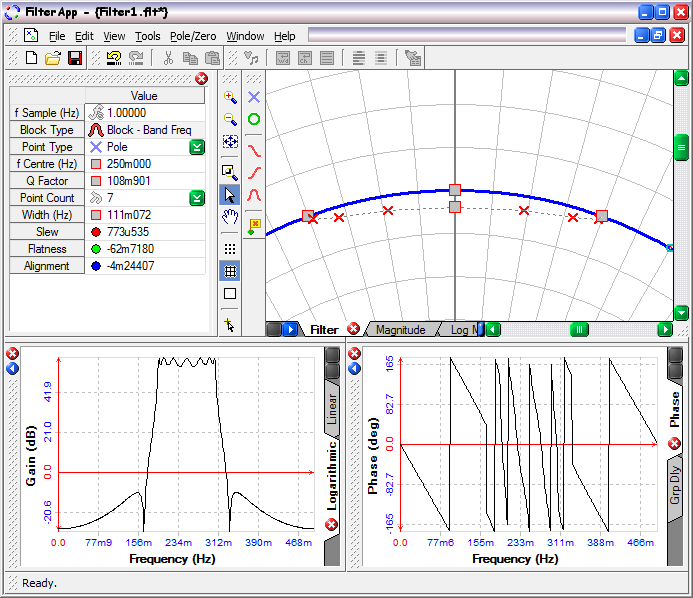The width and height of the screenshot is (693, 598).
Task: Click the fit-to-view red arrows icon
Action: [x=230, y=141]
